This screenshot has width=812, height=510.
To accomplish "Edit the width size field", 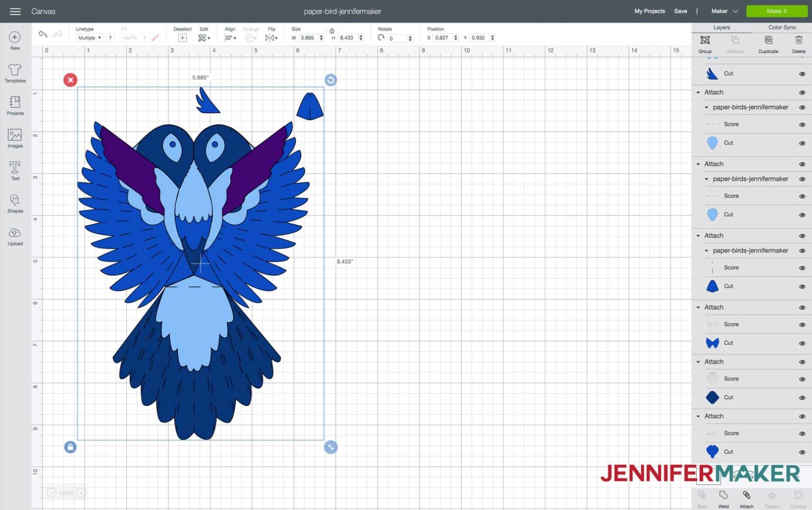I will pyautogui.click(x=308, y=38).
